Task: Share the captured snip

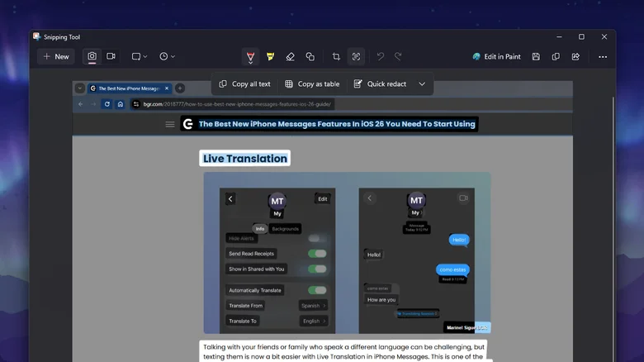Action: 575,56
